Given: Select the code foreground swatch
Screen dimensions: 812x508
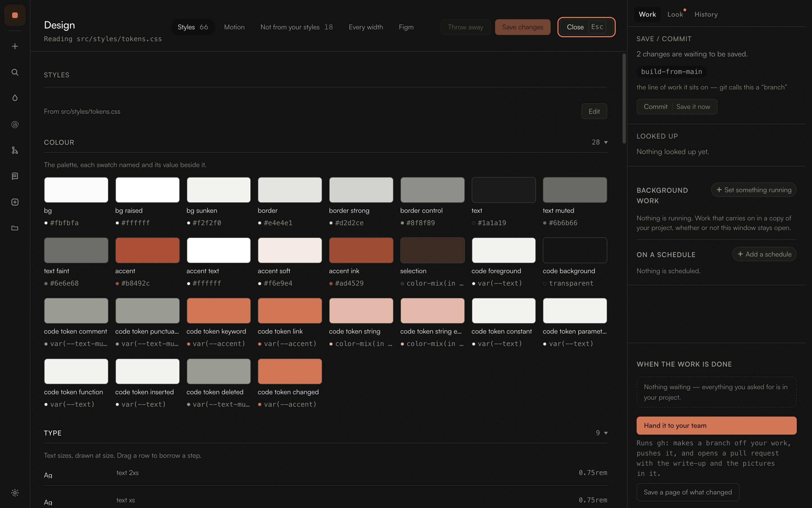Looking at the screenshot, I should pyautogui.click(x=504, y=250).
